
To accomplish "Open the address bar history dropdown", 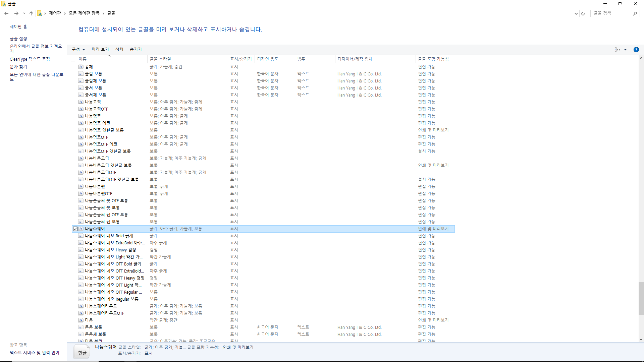I will click(576, 13).
